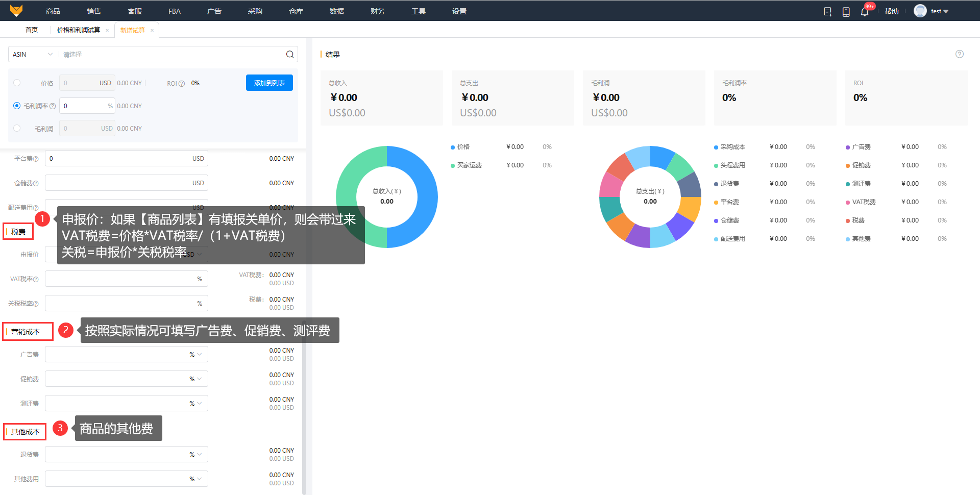Screen dimensions: 980x495
Task: Click the 添加到列表 button
Action: pos(269,83)
